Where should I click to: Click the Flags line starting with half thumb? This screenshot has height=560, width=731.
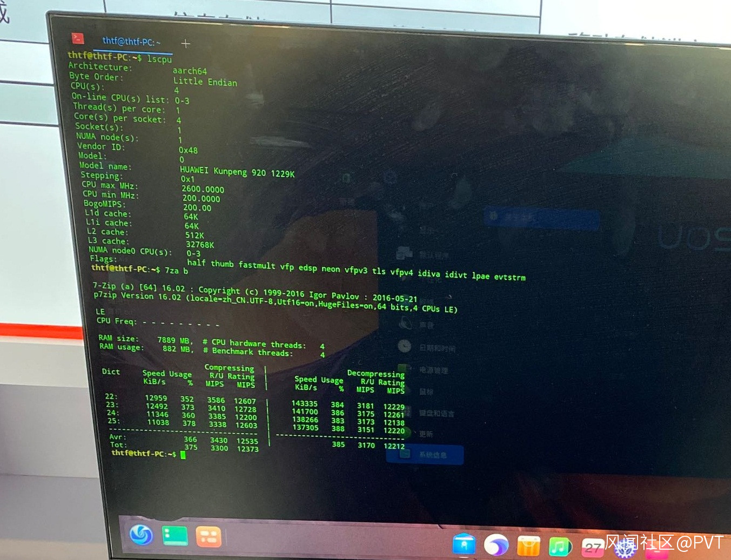(356, 270)
